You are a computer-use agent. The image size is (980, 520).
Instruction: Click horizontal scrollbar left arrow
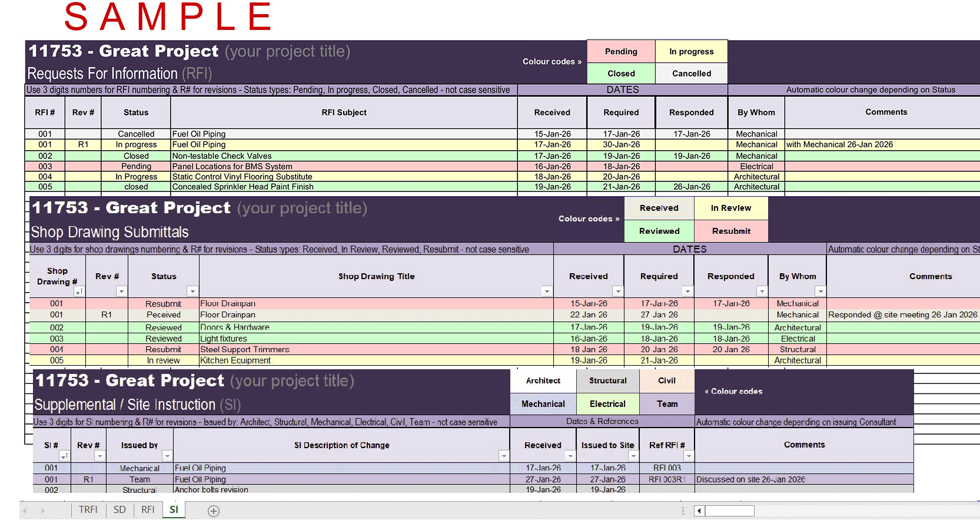tap(699, 511)
